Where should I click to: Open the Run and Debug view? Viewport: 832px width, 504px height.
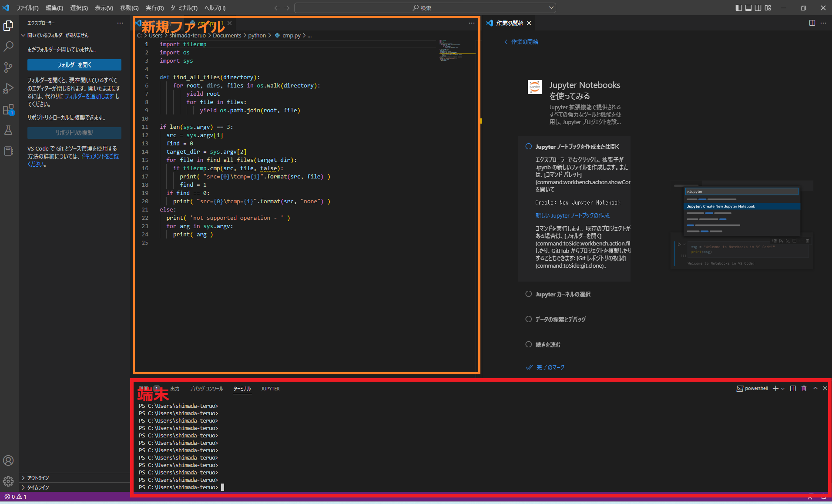(x=8, y=88)
